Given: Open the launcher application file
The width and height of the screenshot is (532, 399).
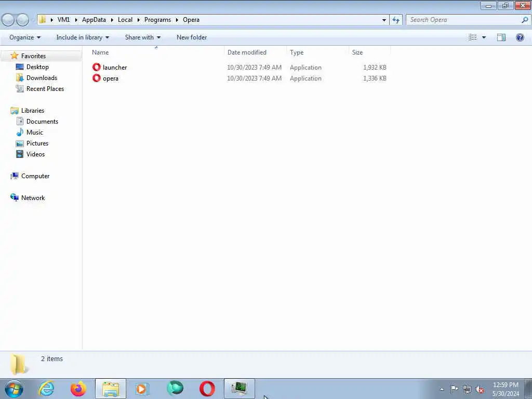Looking at the screenshot, I should [115, 68].
